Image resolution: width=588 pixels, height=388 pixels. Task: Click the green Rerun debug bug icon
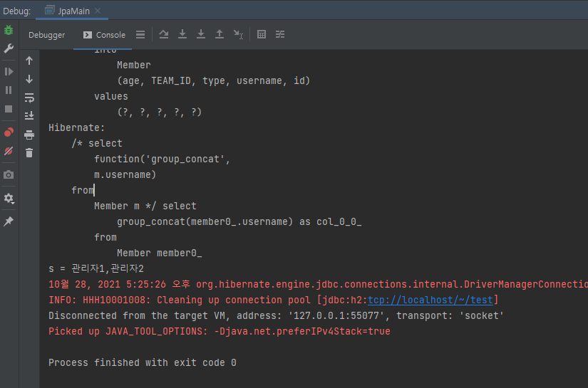coord(9,30)
